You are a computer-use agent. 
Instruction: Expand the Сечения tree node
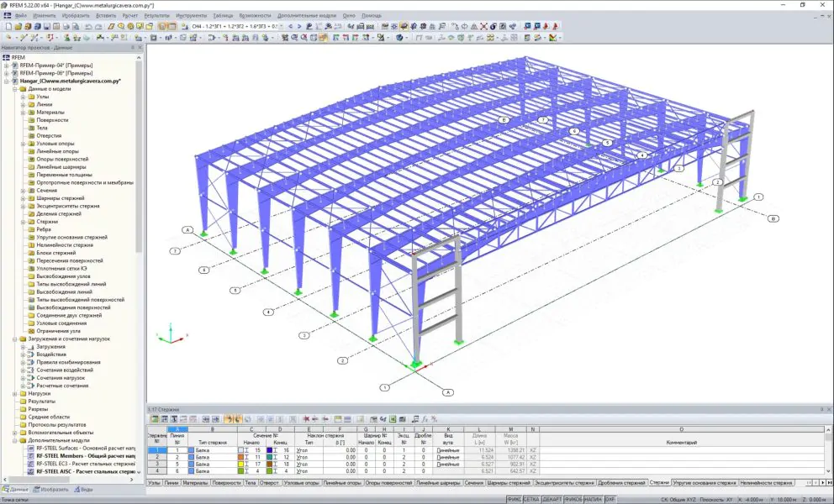(x=23, y=191)
